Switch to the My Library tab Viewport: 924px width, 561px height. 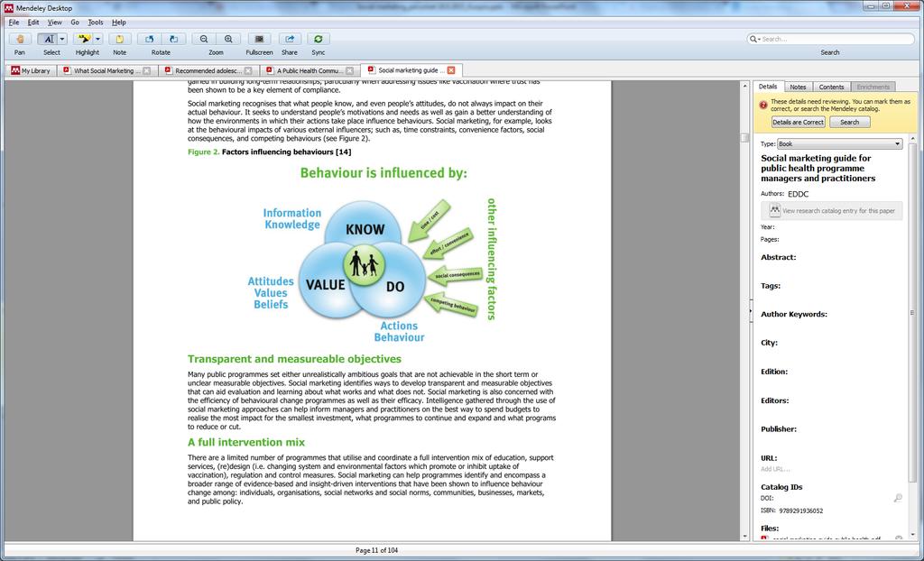tap(31, 70)
